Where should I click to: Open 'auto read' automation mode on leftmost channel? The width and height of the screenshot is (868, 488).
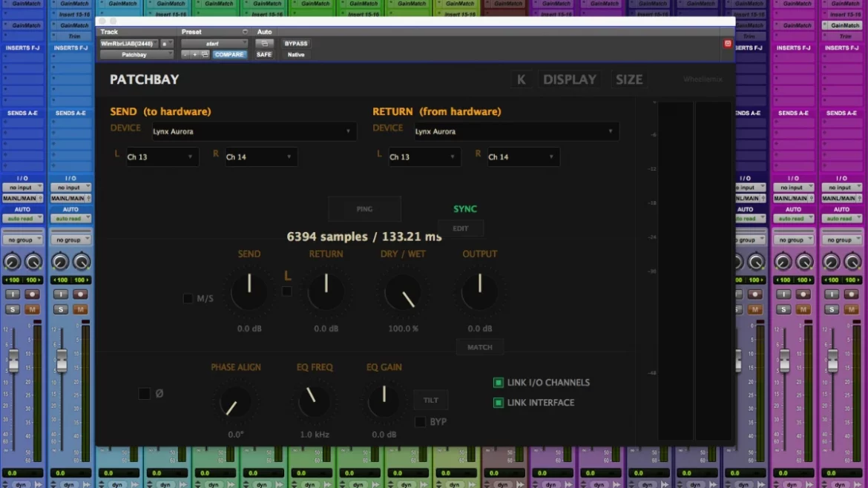coord(23,219)
